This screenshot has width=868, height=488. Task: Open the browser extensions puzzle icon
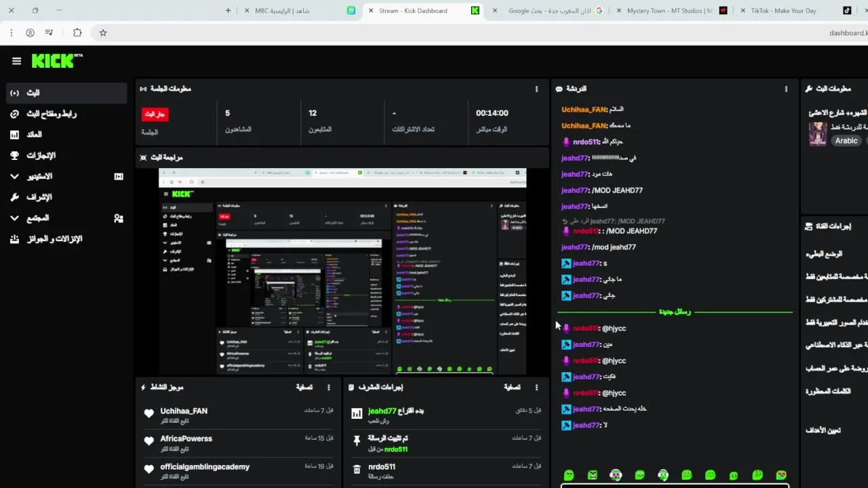[x=77, y=33]
